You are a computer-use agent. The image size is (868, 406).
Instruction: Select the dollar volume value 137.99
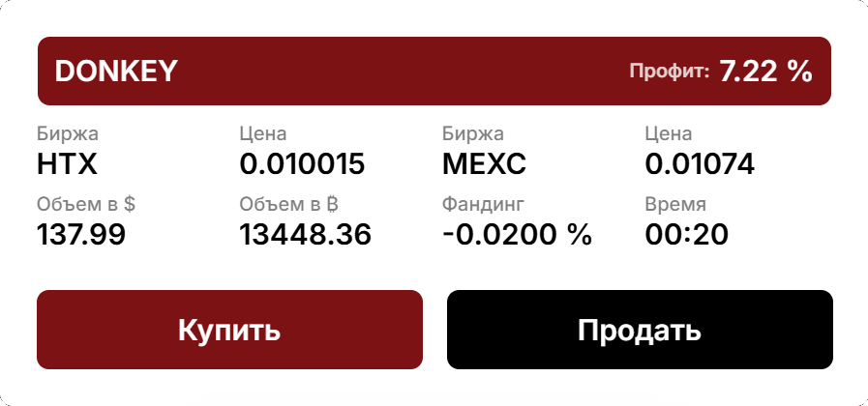pyautogui.click(x=81, y=234)
